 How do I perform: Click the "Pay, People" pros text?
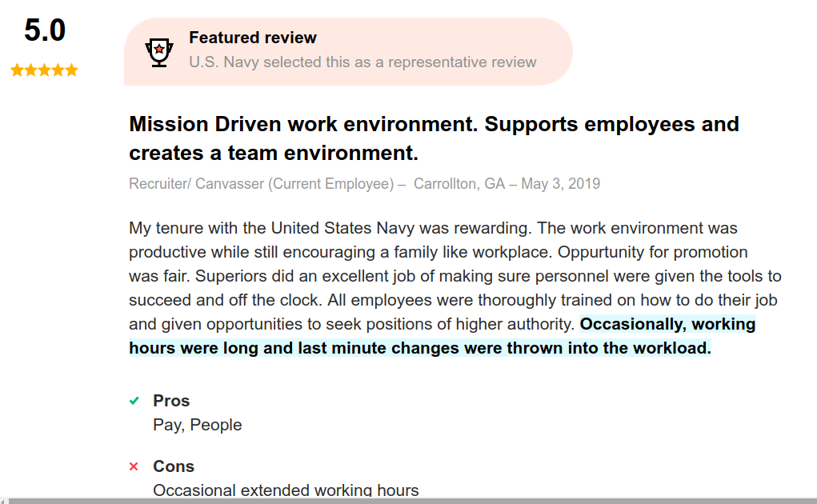(197, 425)
